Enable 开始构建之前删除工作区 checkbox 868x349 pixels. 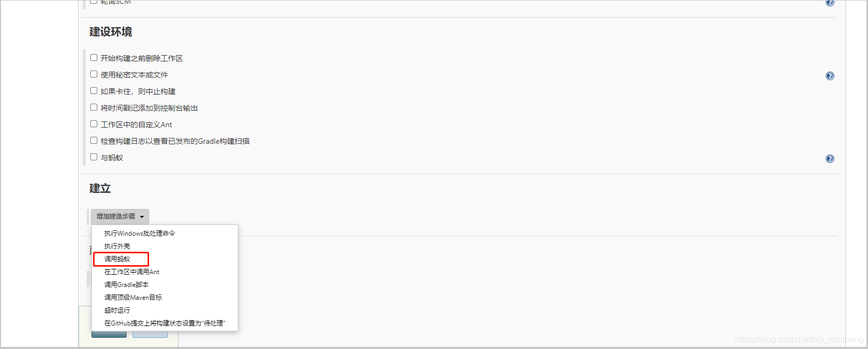[94, 58]
